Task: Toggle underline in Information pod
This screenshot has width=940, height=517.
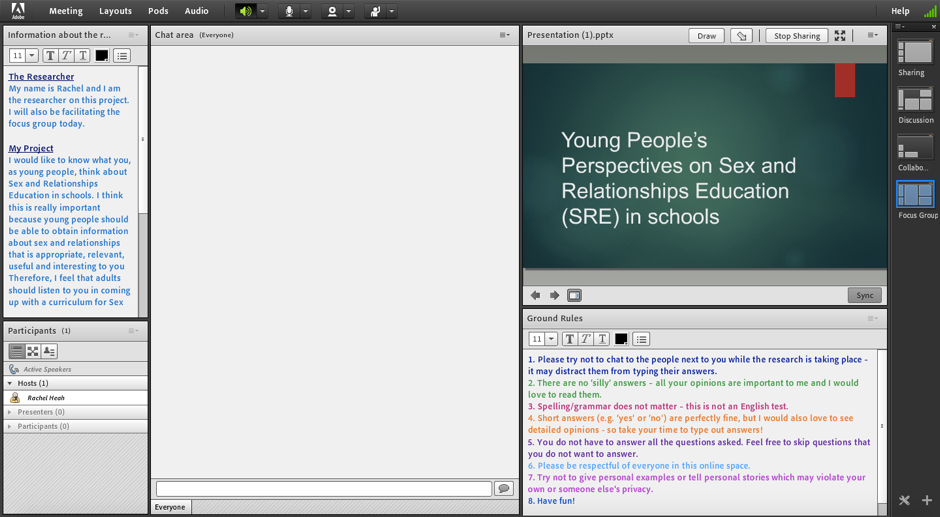Action: click(x=83, y=56)
